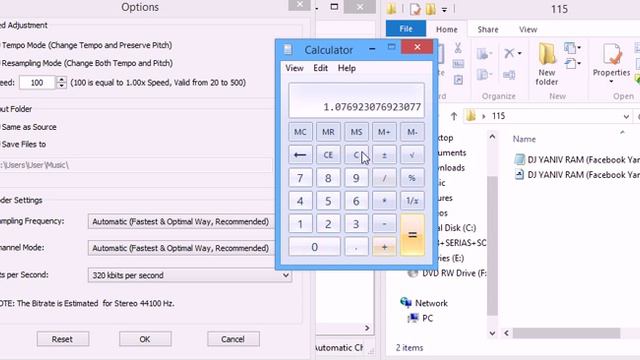Click Reset button in Options
640x360 pixels.
tap(62, 339)
